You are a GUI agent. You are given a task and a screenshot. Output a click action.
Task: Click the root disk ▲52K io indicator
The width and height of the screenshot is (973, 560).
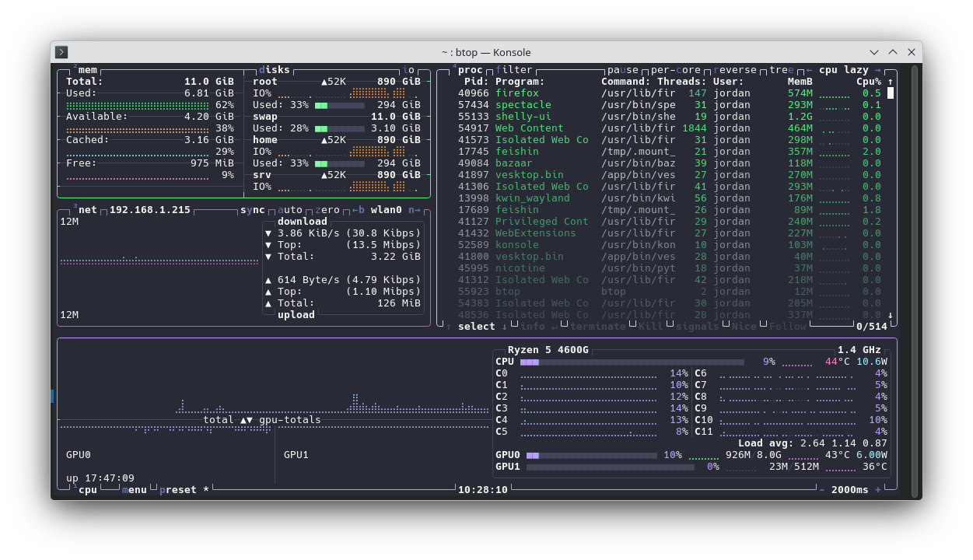click(334, 82)
